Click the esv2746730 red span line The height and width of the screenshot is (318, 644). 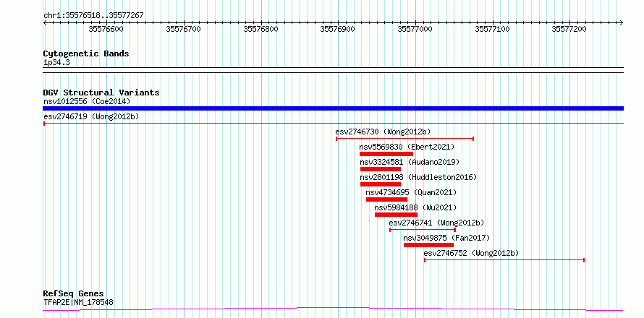pos(405,139)
